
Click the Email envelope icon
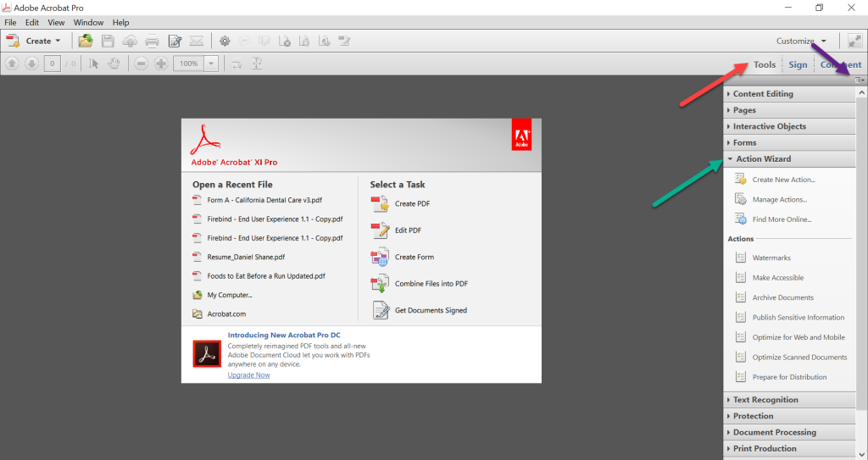(197, 41)
